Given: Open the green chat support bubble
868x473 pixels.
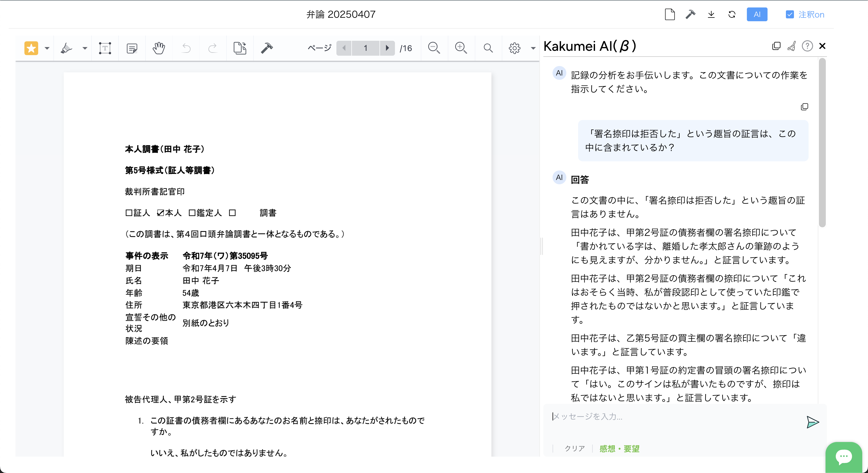Looking at the screenshot, I should click(x=843, y=457).
